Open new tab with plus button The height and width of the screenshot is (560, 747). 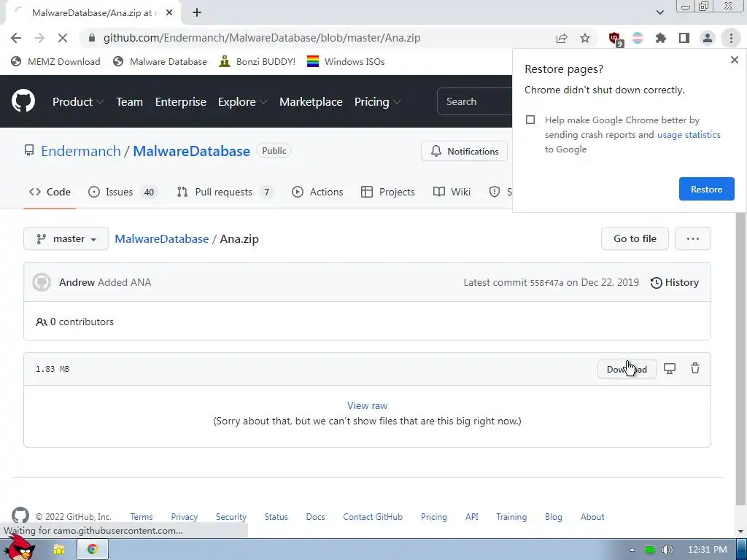(197, 13)
